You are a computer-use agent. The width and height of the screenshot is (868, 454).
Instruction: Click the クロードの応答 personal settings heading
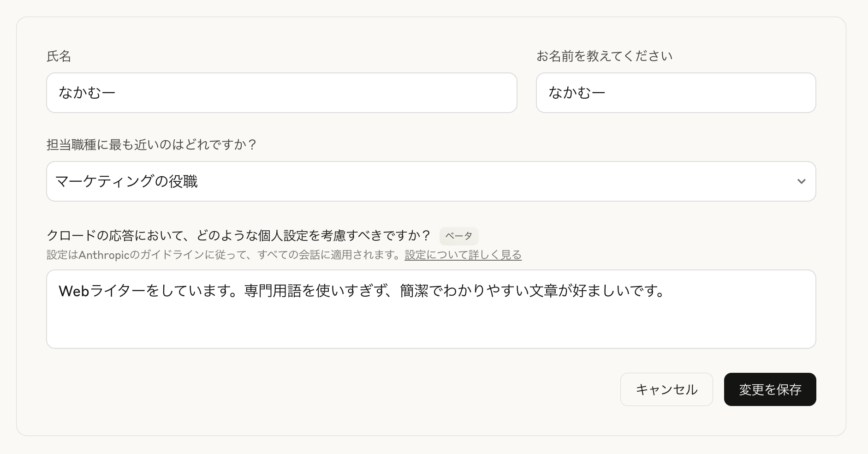pyautogui.click(x=238, y=236)
